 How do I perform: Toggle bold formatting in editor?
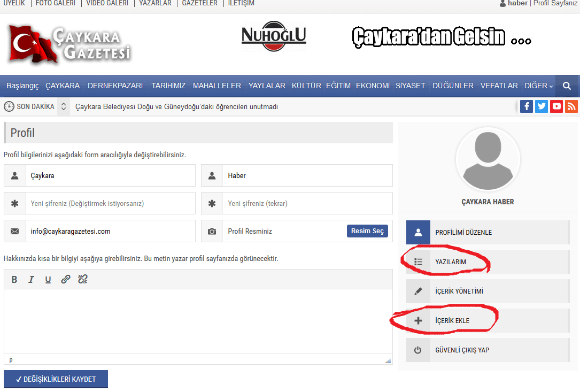pyautogui.click(x=14, y=279)
